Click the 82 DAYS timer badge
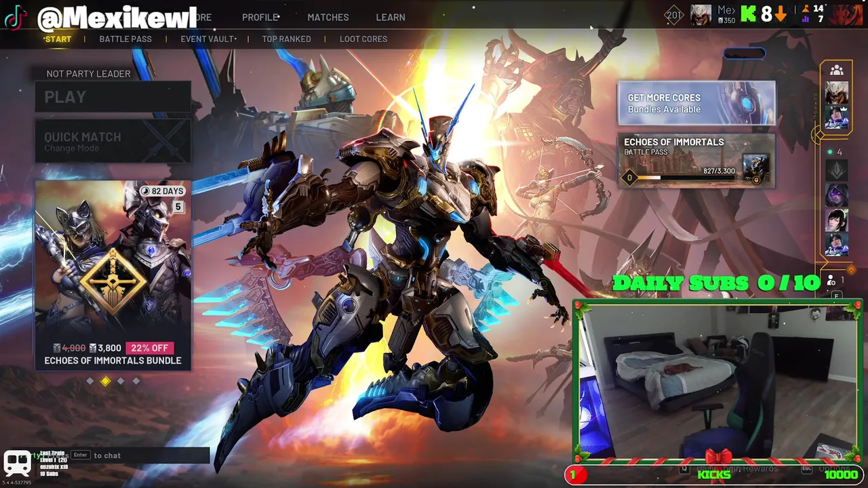This screenshot has height=488, width=868. coord(162,191)
